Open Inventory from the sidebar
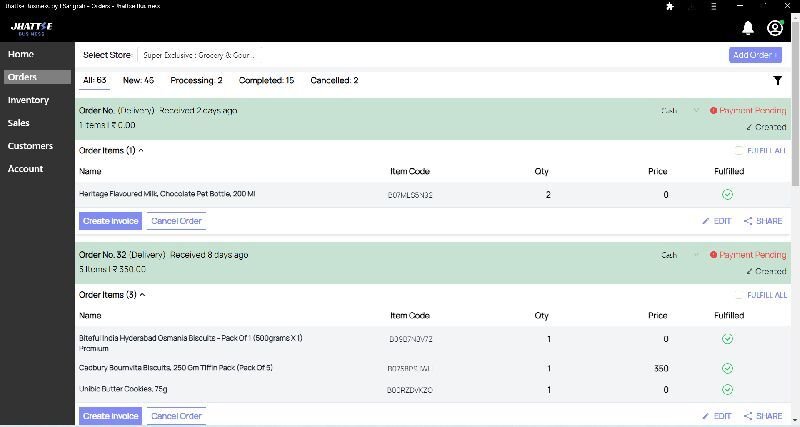 point(28,100)
